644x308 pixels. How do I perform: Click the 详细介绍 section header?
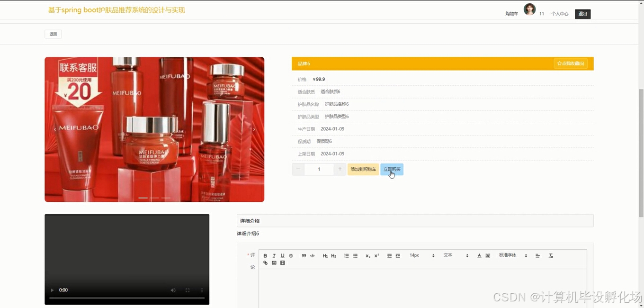415,221
